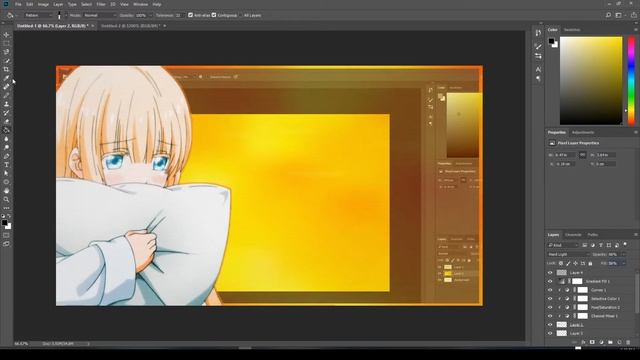Select the Type tool

[x=6, y=165]
